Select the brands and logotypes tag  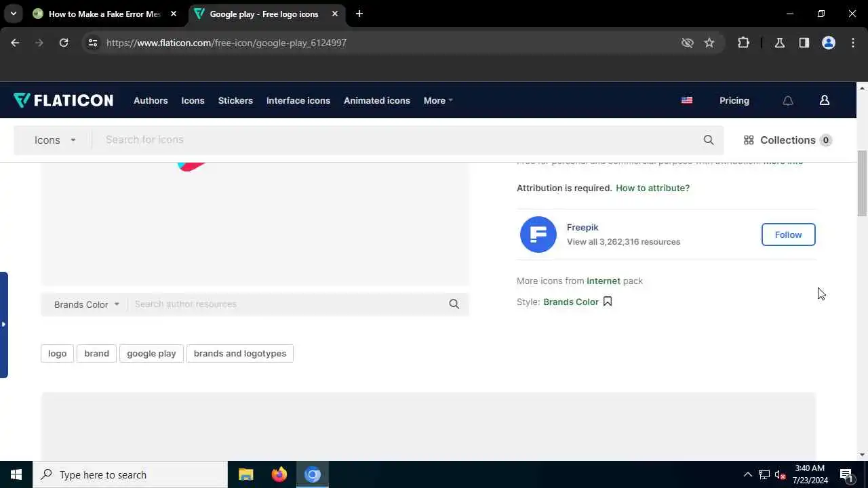point(240,353)
